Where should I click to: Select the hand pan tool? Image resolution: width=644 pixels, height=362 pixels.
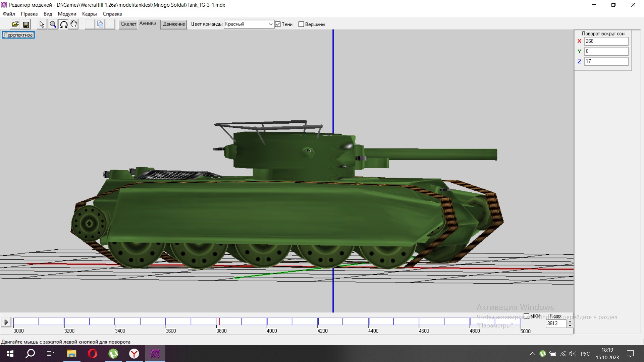pos(74,24)
